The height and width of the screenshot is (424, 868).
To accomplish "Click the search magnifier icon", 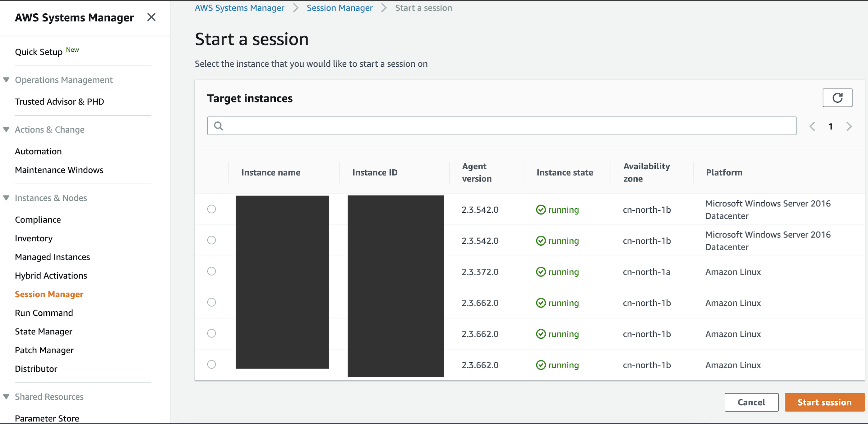I will (x=219, y=126).
